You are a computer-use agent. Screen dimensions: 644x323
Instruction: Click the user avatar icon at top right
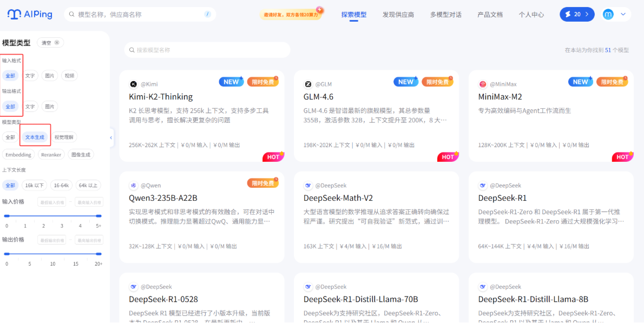[608, 14]
